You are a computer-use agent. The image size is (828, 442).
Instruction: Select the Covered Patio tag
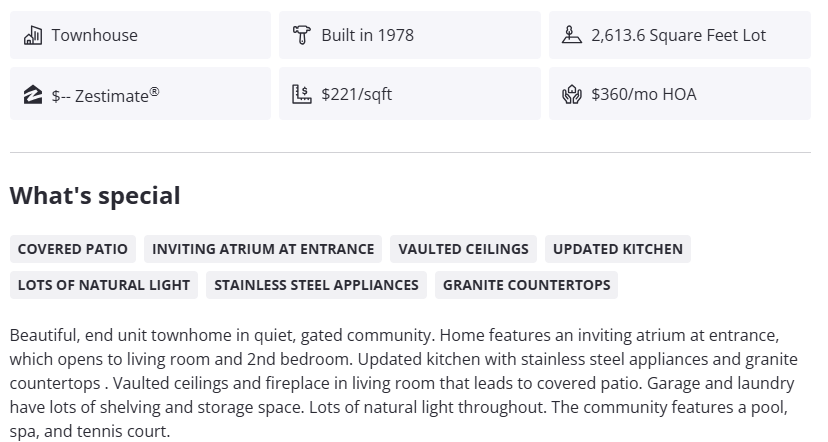[x=73, y=249]
